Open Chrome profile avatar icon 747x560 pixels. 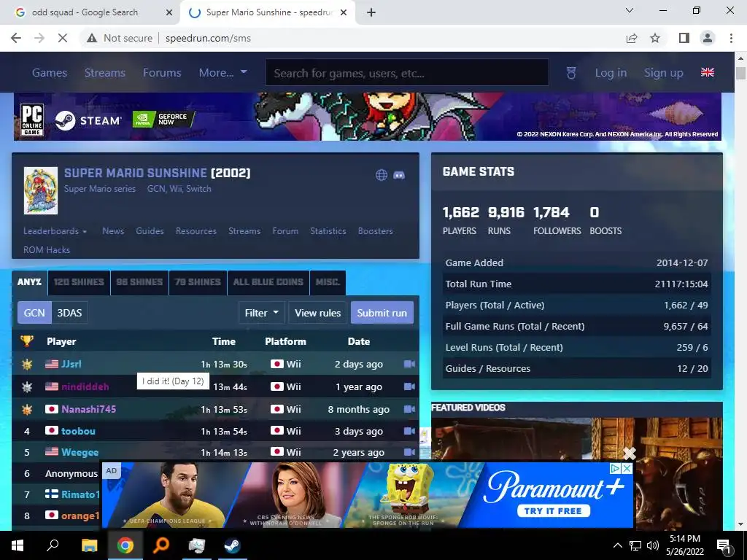708,38
